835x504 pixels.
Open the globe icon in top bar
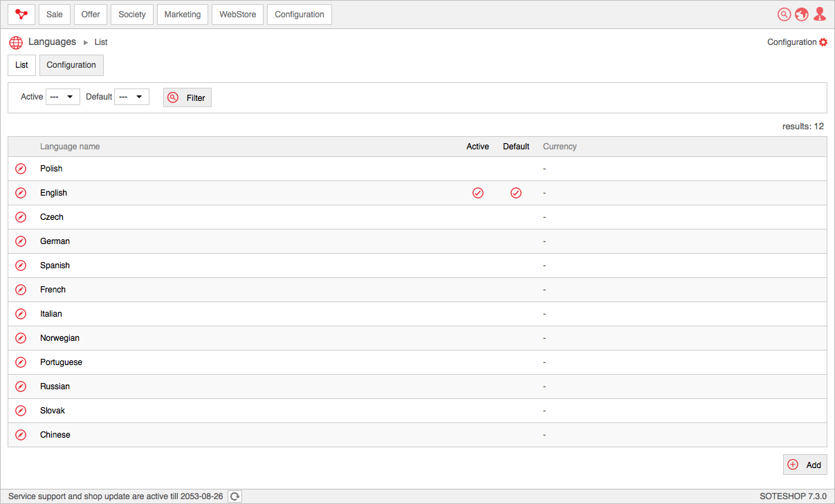(x=802, y=15)
